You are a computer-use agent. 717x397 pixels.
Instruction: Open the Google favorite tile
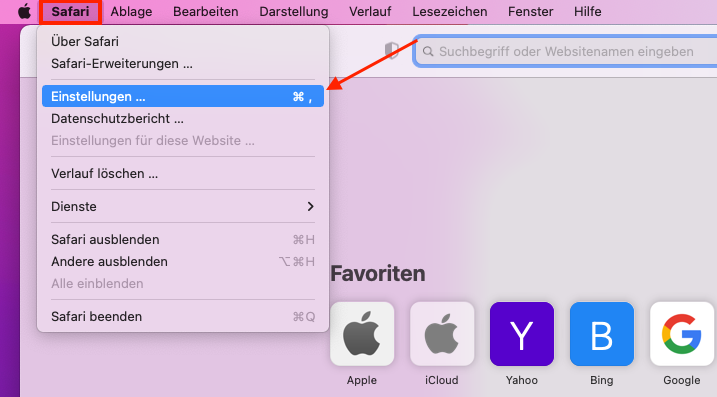(682, 334)
